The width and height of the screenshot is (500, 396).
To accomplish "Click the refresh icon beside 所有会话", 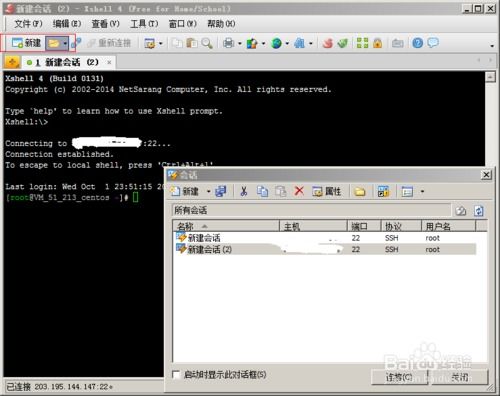I will tap(479, 211).
